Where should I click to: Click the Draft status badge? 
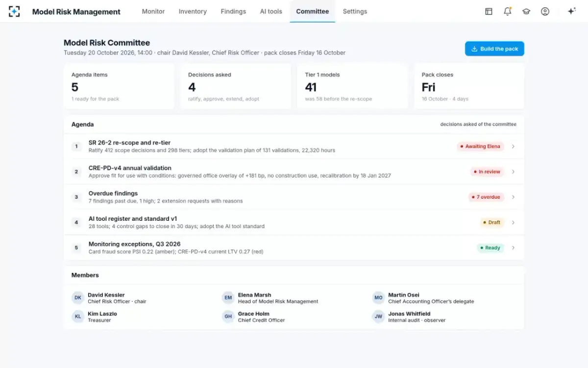[492, 222]
